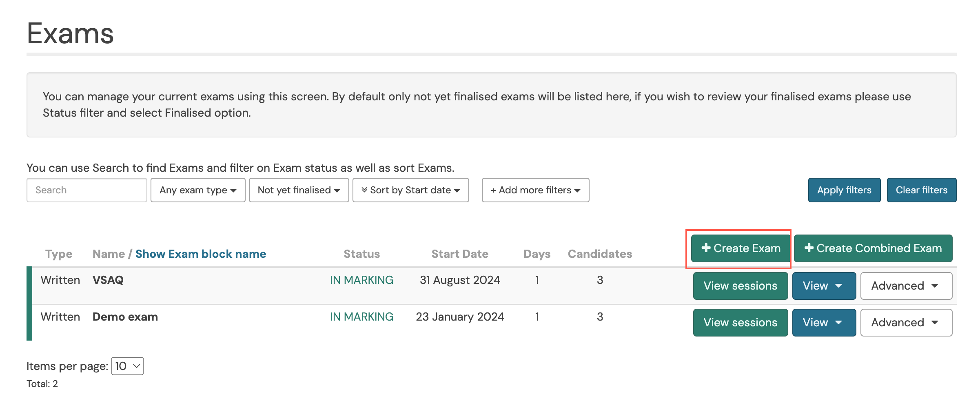The width and height of the screenshot is (980, 403).
Task: Expand the Advanced options for VSAQ
Action: point(906,286)
